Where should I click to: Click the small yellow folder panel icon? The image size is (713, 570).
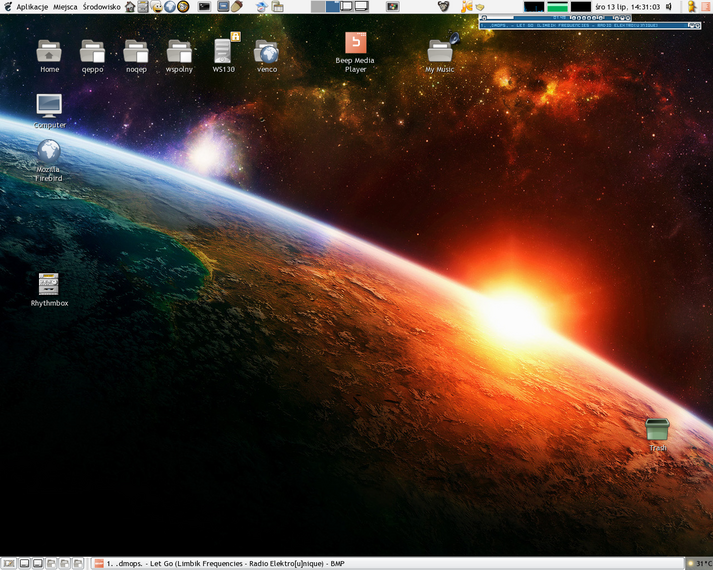[479, 7]
